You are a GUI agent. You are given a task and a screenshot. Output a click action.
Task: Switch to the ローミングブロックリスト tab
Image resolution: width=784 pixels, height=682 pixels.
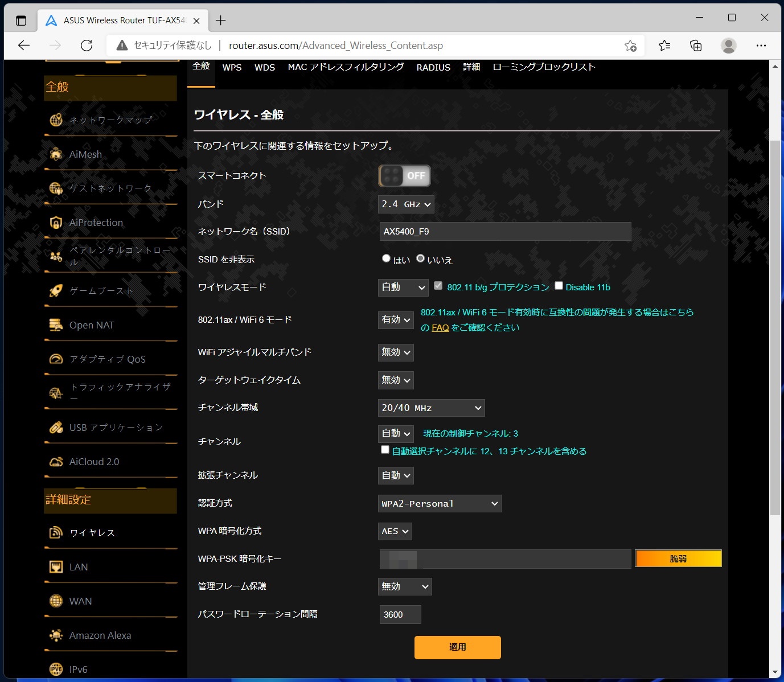[x=544, y=67]
